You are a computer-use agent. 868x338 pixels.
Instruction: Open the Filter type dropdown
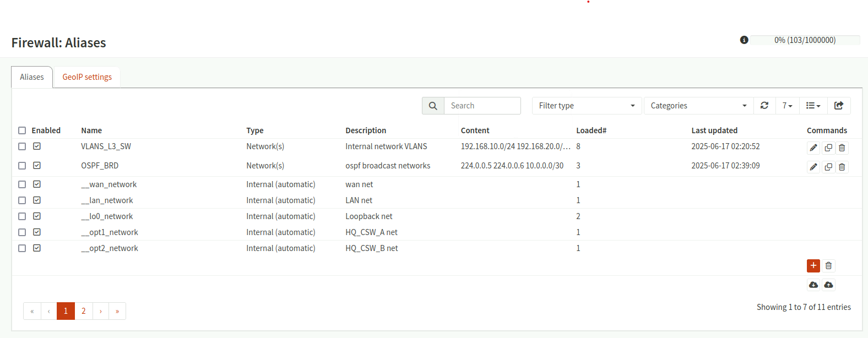pyautogui.click(x=587, y=106)
